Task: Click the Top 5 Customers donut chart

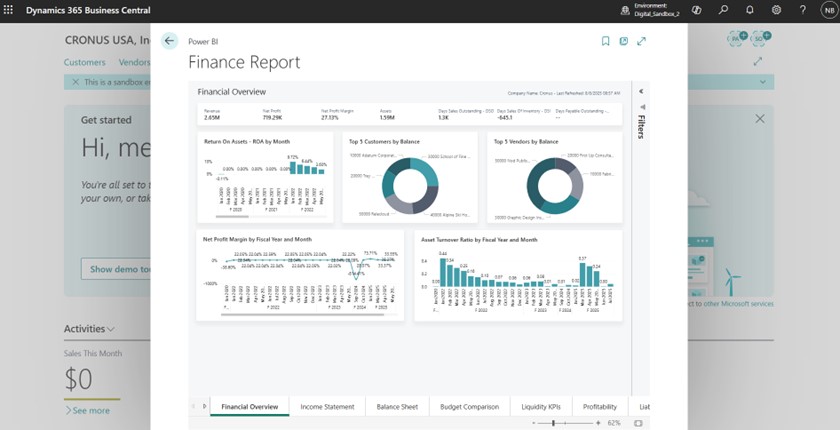Action: coord(410,186)
